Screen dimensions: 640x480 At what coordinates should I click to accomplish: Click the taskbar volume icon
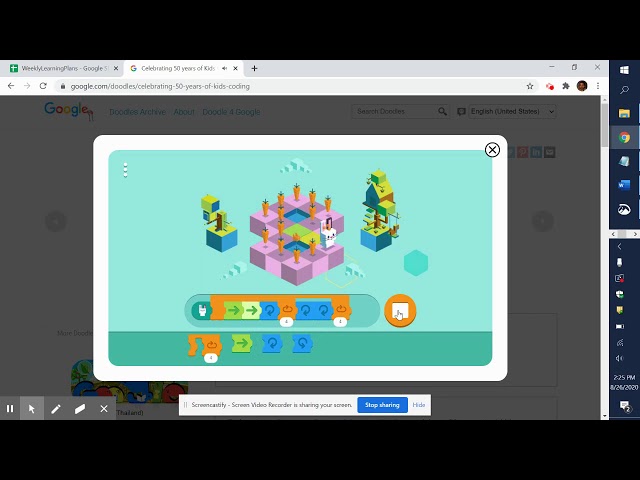620,358
